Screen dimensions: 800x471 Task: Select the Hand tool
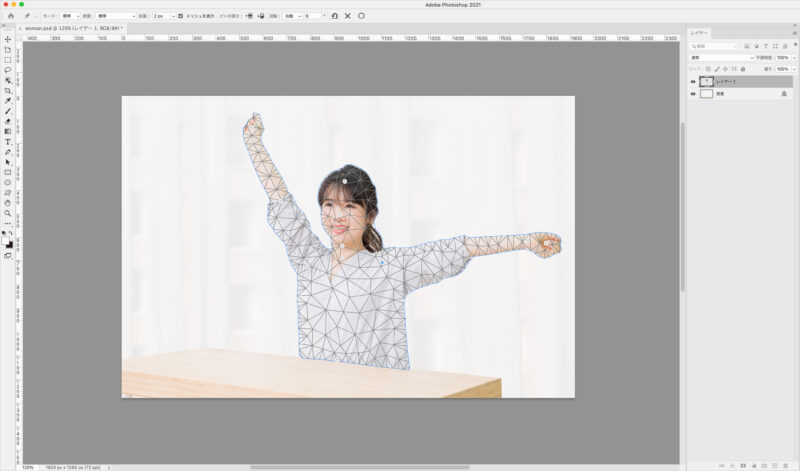[x=8, y=203]
